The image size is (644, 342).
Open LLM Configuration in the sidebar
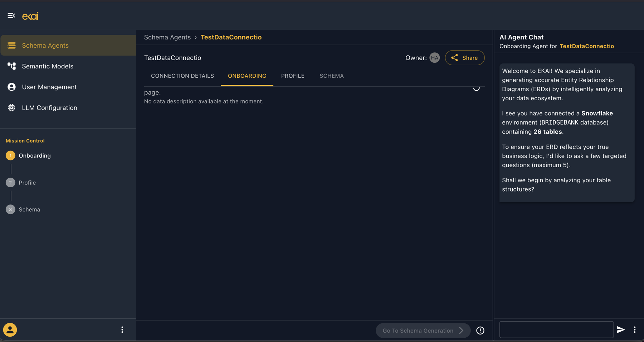pyautogui.click(x=68, y=108)
